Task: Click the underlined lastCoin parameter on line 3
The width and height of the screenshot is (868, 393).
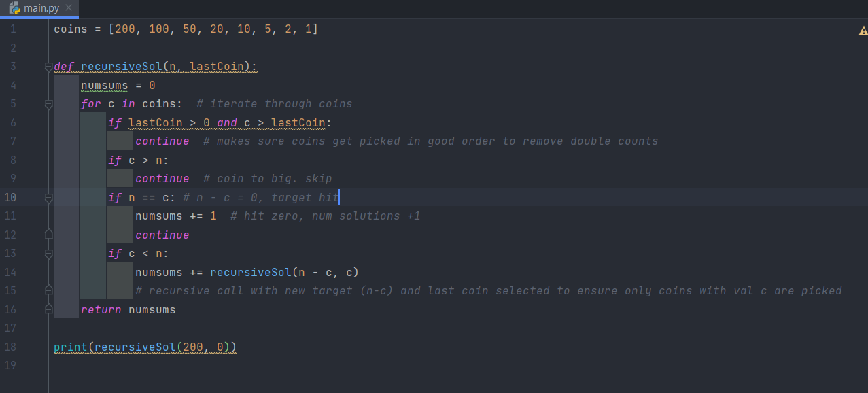Action: (x=220, y=67)
